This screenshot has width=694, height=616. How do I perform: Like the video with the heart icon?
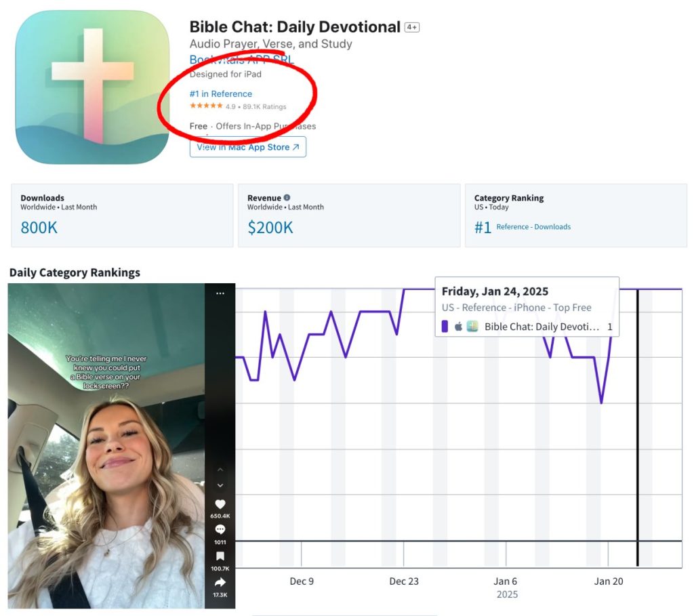pyautogui.click(x=220, y=505)
